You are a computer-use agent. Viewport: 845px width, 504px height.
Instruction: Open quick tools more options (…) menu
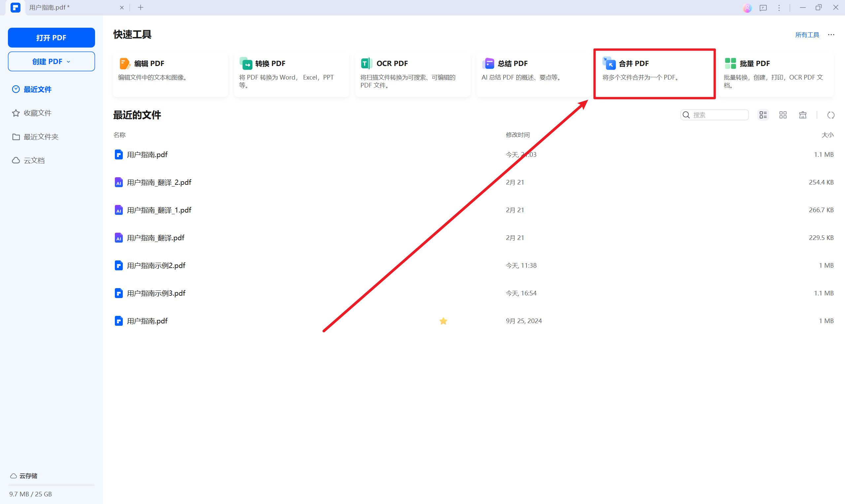click(831, 35)
